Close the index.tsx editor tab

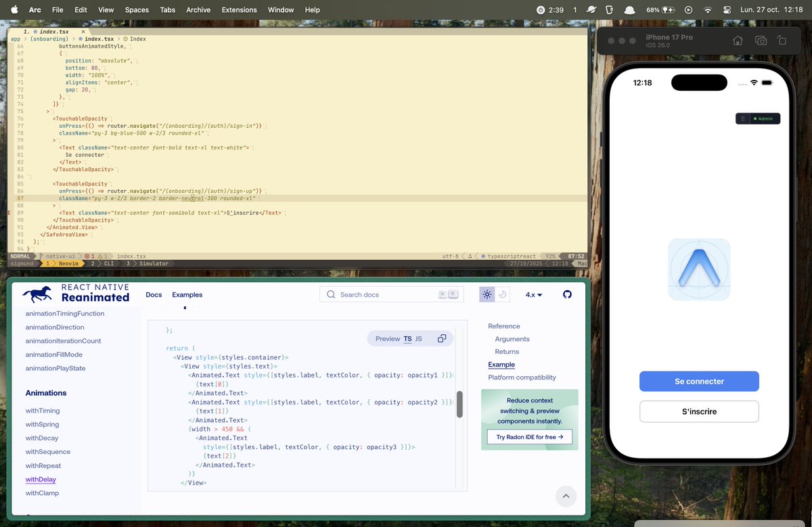(83, 32)
